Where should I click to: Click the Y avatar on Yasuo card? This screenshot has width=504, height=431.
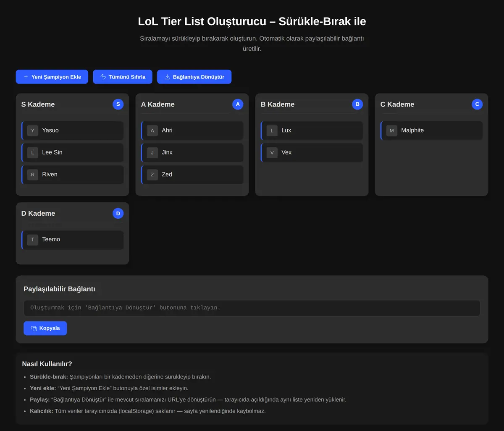33,131
